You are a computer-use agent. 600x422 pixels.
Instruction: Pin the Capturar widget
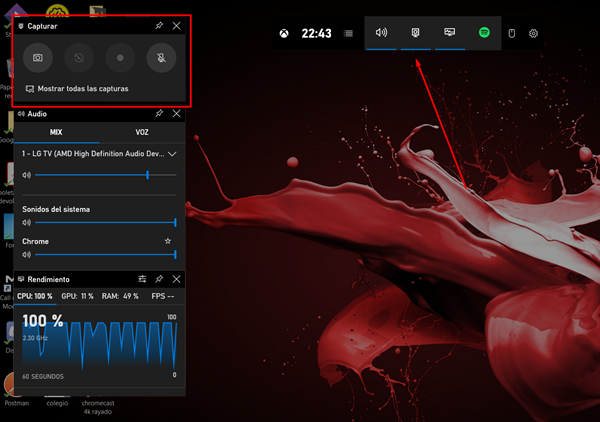159,26
